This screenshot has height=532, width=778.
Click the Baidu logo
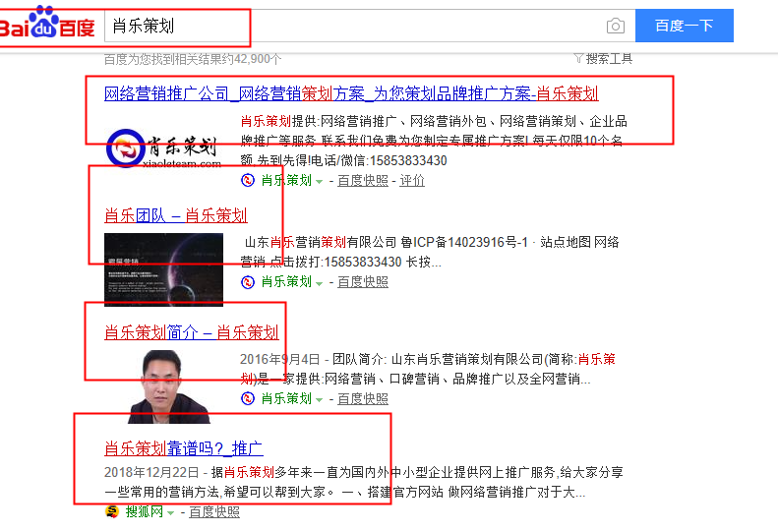tap(49, 27)
